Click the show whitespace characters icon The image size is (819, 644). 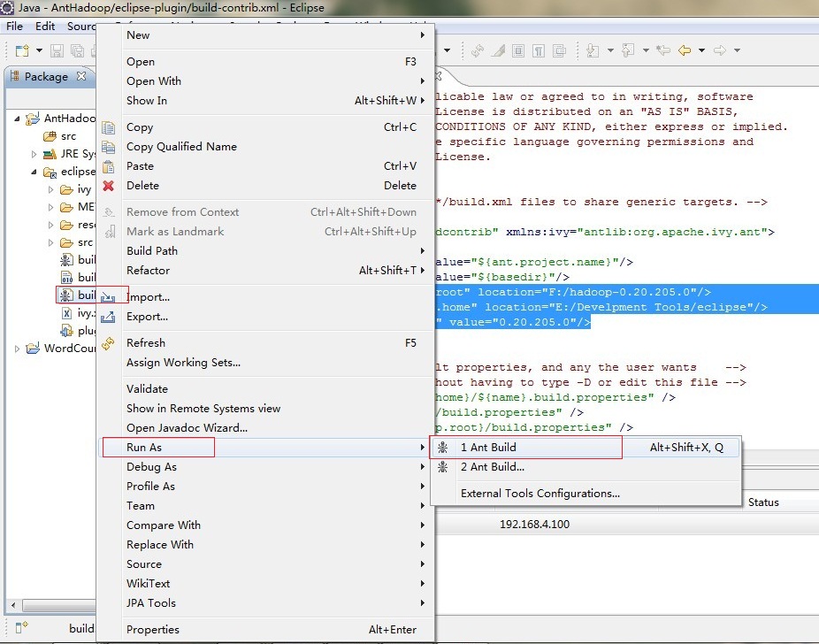[539, 50]
